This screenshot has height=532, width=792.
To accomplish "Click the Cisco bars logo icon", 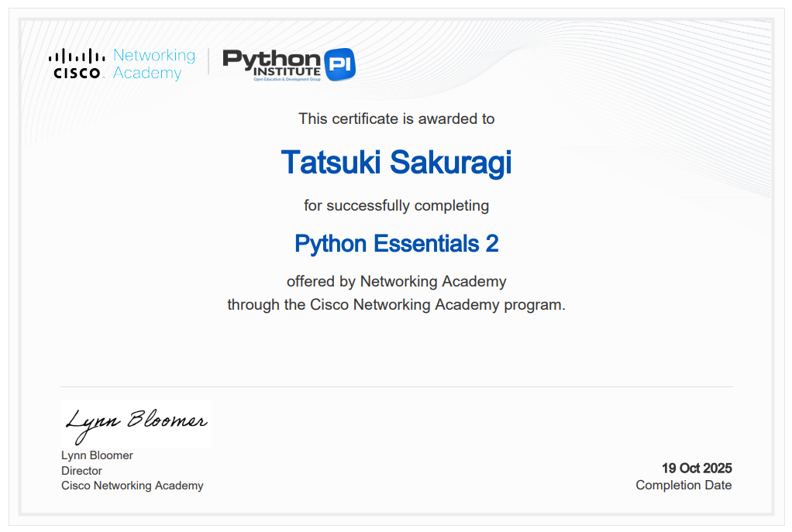I will coord(77,56).
